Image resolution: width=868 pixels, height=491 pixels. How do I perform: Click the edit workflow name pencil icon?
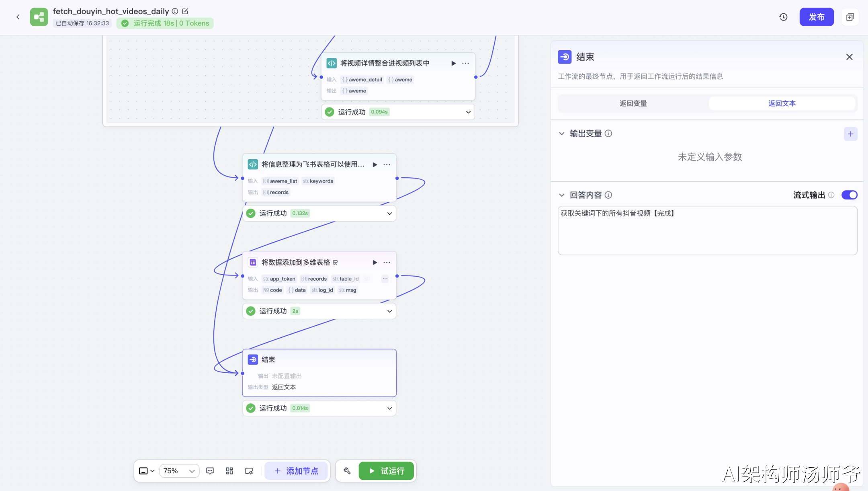tap(185, 11)
